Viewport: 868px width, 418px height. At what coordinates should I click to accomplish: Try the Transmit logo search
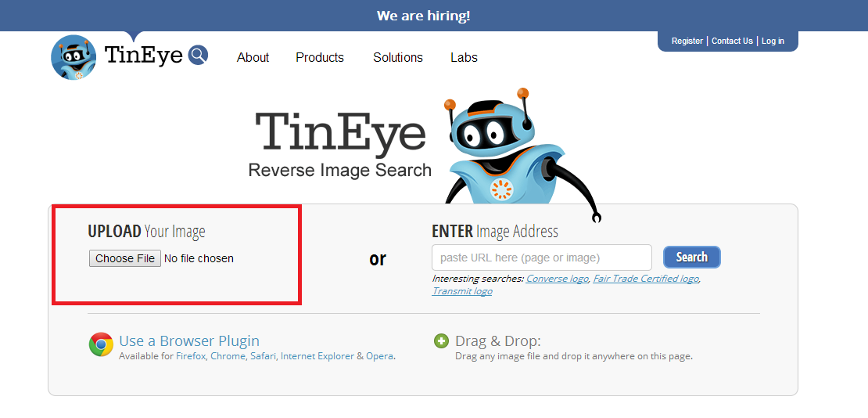point(461,291)
